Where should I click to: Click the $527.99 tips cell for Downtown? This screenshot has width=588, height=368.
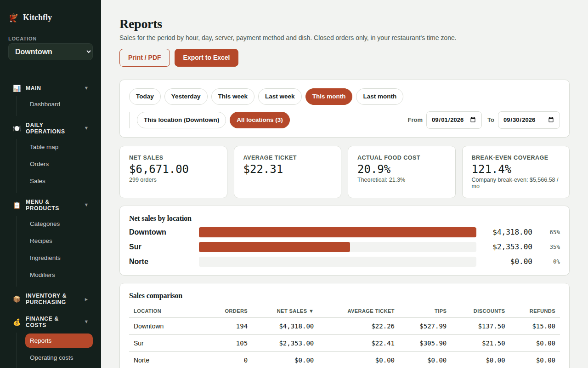433,326
